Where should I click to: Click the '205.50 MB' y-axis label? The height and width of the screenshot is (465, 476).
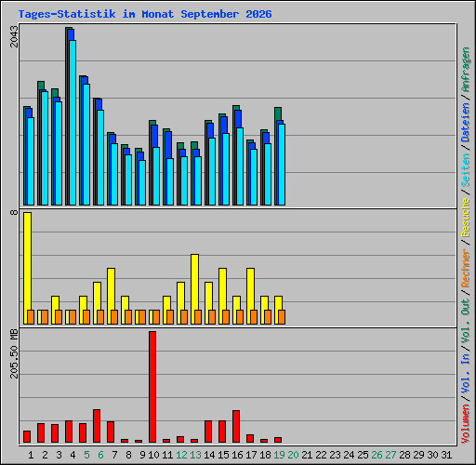[14, 353]
